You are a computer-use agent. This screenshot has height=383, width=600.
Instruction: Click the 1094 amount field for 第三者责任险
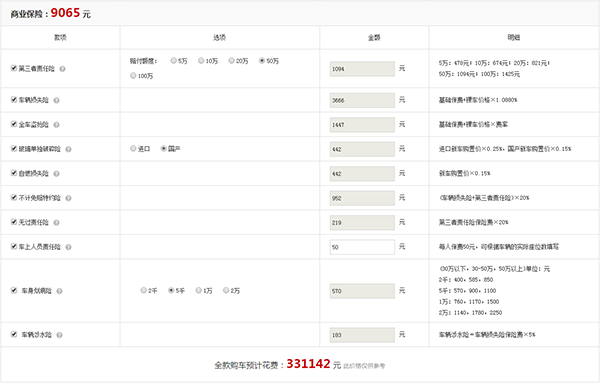pos(362,69)
